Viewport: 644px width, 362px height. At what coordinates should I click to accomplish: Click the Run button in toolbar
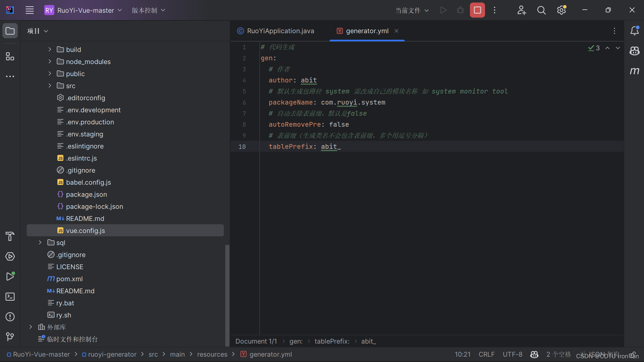tap(443, 10)
